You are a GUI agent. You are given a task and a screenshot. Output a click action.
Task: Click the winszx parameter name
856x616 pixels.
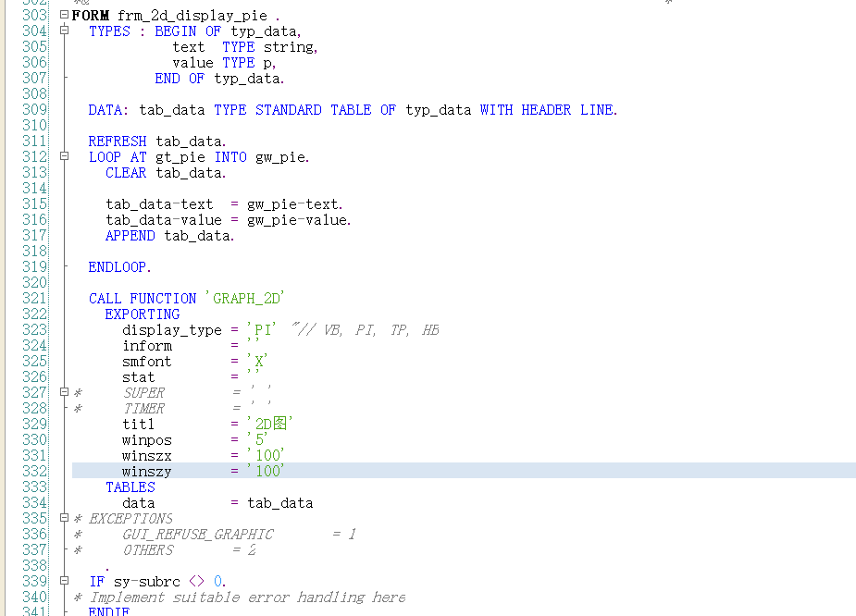pyautogui.click(x=147, y=456)
